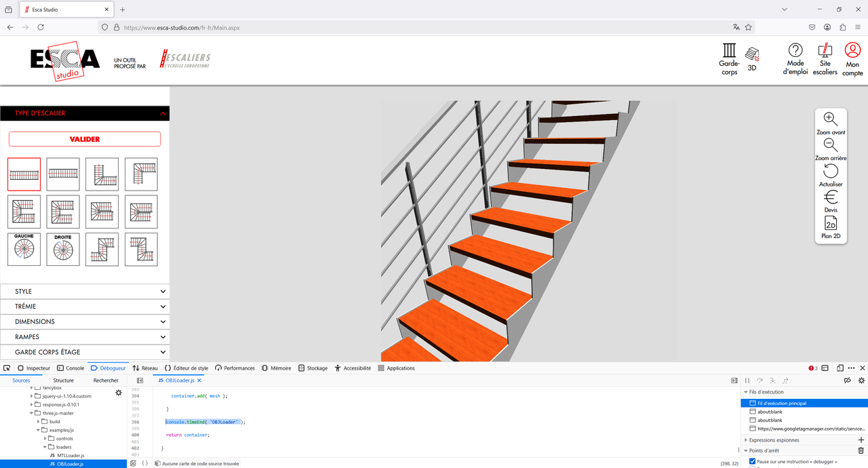
Task: Expand the DIMENSIONS section
Action: (x=85, y=321)
